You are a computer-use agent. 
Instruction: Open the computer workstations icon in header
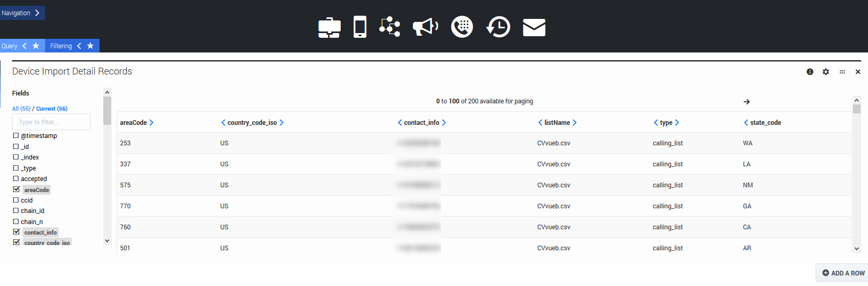[x=329, y=27]
